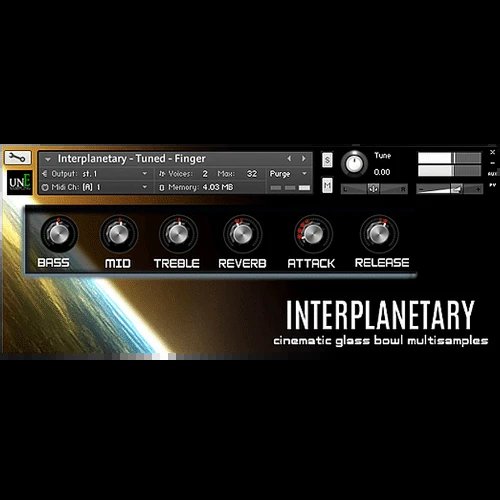This screenshot has width=500, height=500.
Task: Click the Voices count value 2
Action: pyautogui.click(x=205, y=174)
